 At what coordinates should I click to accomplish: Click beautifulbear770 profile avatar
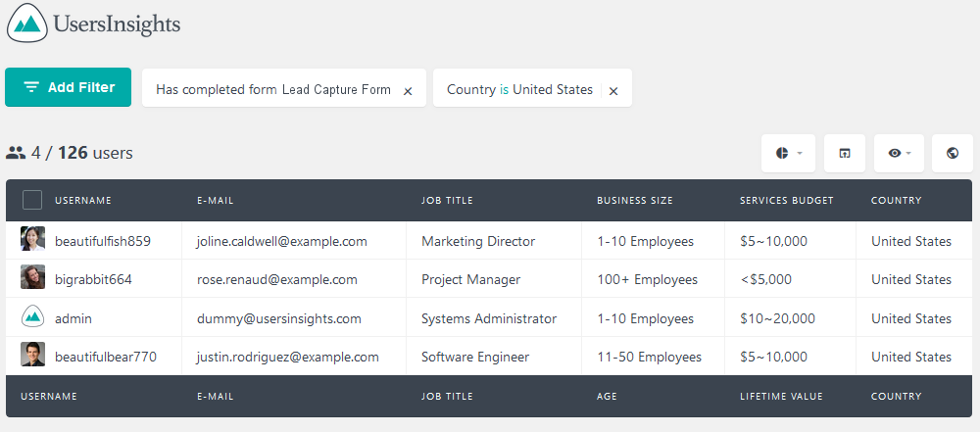click(x=32, y=354)
